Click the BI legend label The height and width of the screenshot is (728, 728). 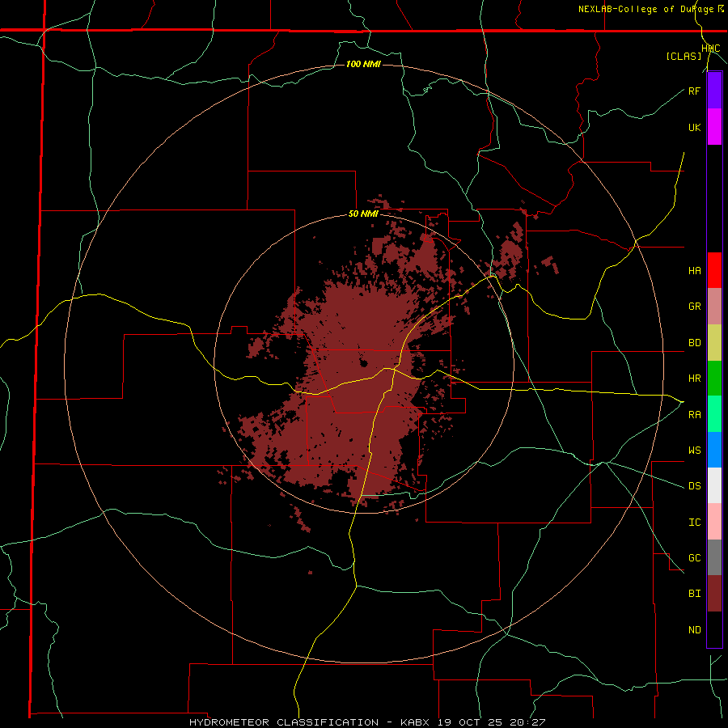pyautogui.click(x=694, y=594)
